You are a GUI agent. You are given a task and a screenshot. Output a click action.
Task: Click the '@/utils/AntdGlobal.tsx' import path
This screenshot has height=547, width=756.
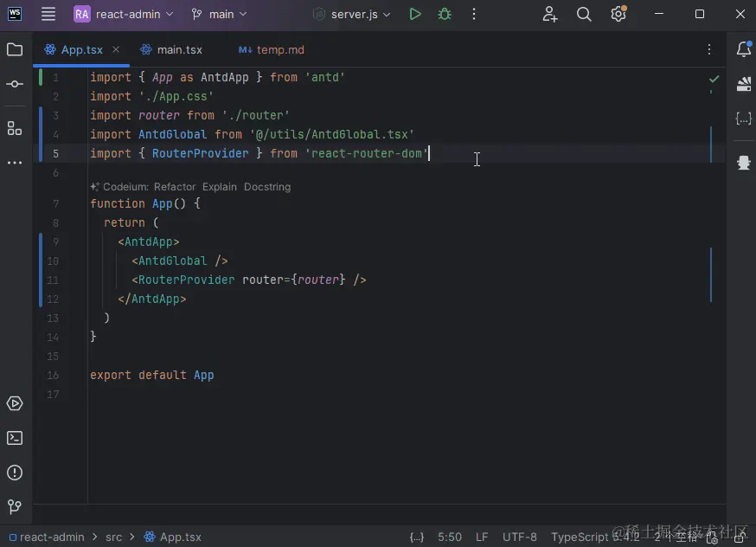[331, 134]
